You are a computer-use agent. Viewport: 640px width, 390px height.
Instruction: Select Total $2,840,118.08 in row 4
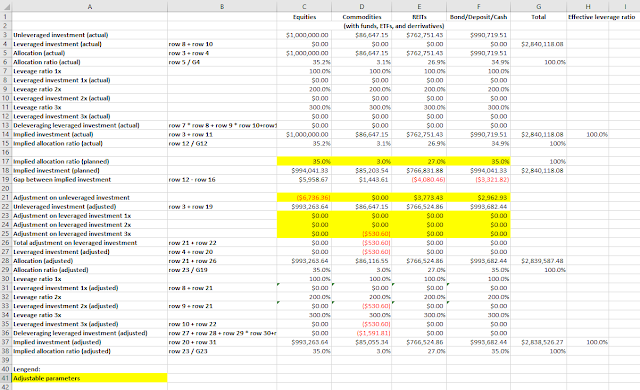point(538,44)
